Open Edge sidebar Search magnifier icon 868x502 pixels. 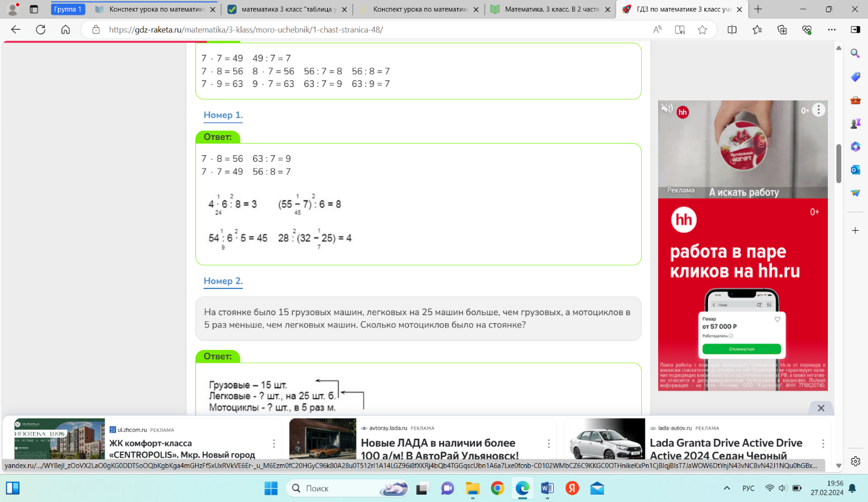855,53
